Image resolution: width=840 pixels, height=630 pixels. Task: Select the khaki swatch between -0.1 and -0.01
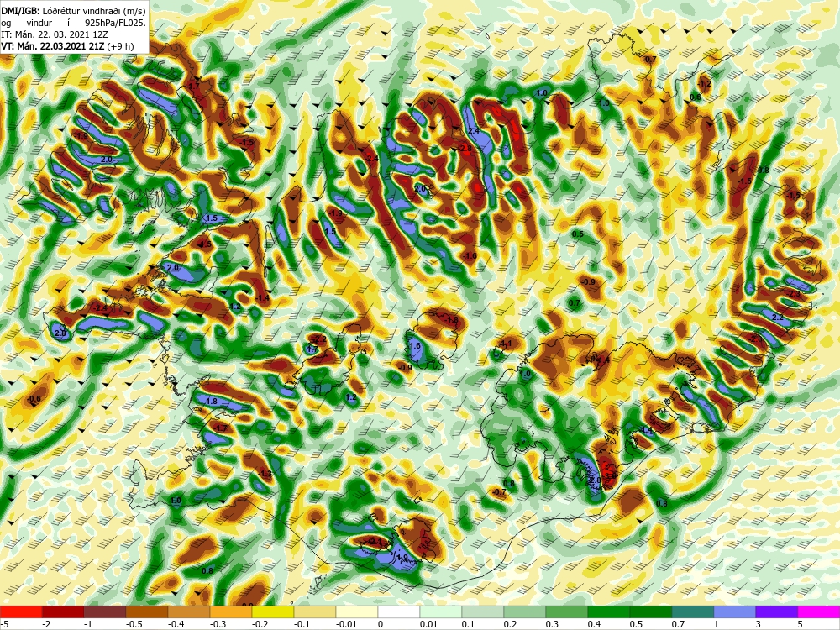click(315, 612)
